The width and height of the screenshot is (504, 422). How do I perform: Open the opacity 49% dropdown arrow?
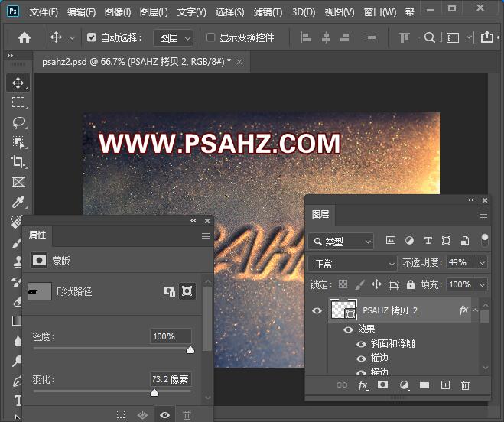[x=482, y=263]
